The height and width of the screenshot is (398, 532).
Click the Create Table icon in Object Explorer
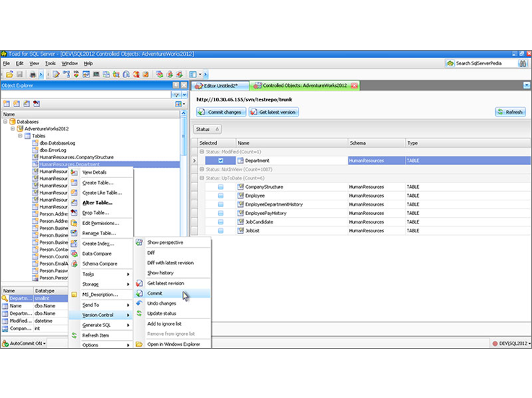click(x=7, y=104)
